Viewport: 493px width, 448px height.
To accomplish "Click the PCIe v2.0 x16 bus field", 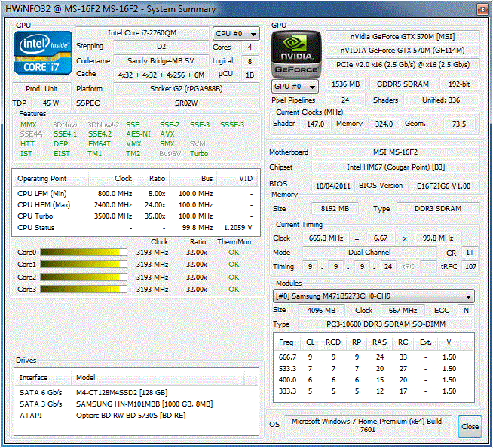I will [403, 65].
